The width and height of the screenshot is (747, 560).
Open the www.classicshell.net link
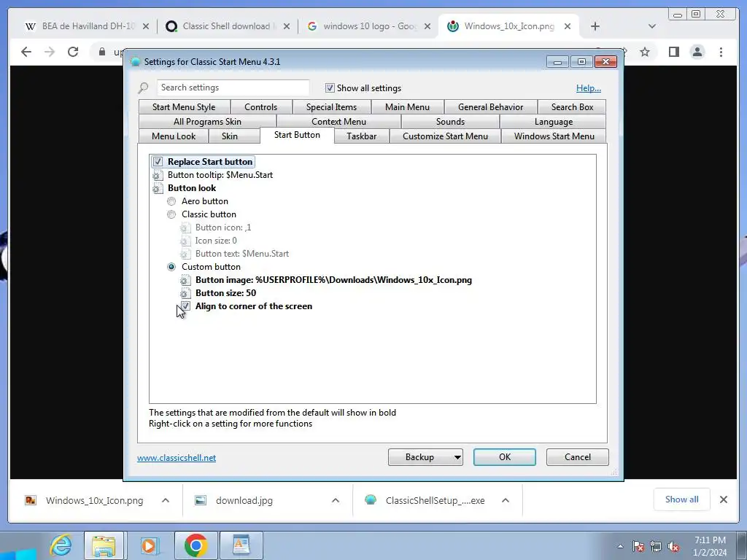coord(177,458)
